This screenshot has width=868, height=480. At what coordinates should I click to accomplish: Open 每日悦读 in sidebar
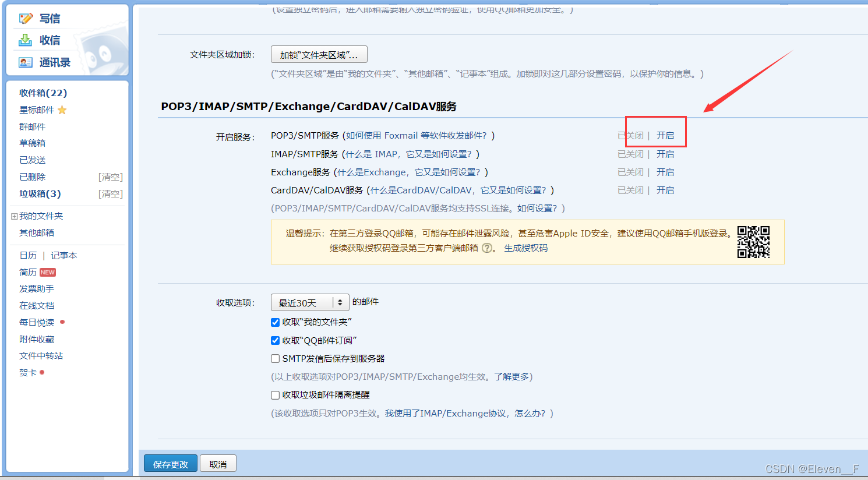coord(37,323)
